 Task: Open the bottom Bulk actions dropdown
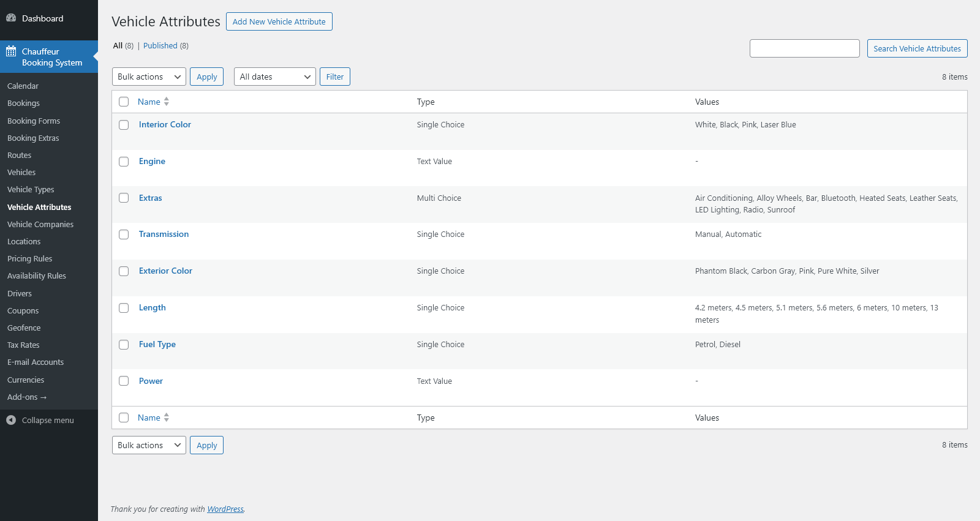click(x=149, y=445)
